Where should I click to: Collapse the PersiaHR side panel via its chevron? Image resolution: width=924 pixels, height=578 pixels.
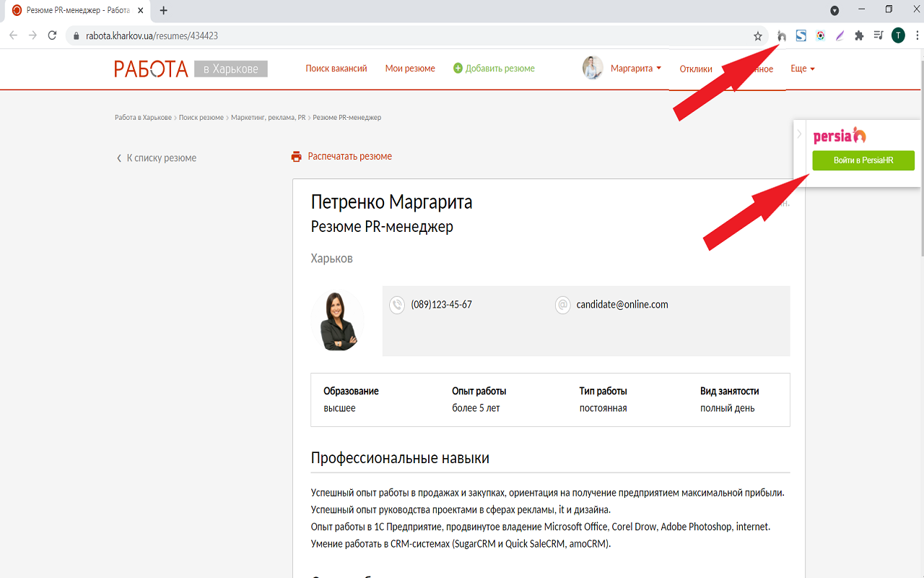[x=798, y=134]
